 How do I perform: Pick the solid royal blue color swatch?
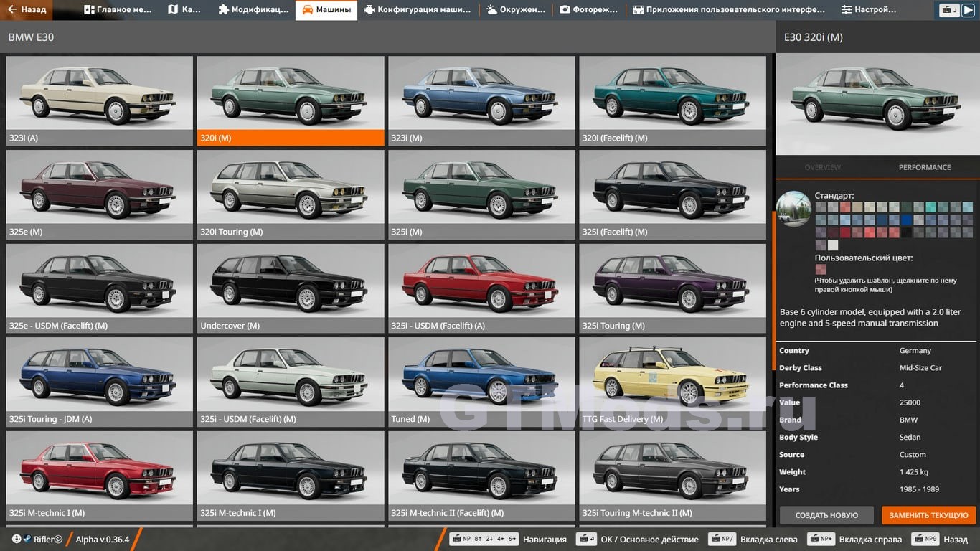click(x=906, y=220)
